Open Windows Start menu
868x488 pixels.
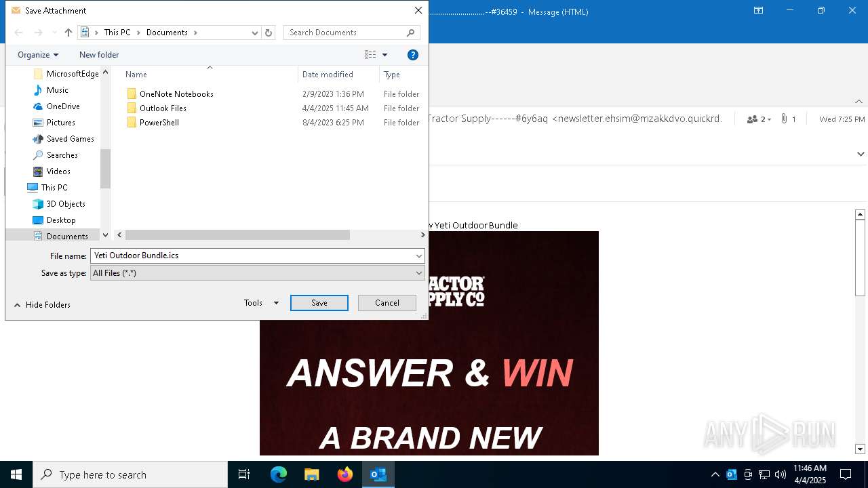coord(16,474)
